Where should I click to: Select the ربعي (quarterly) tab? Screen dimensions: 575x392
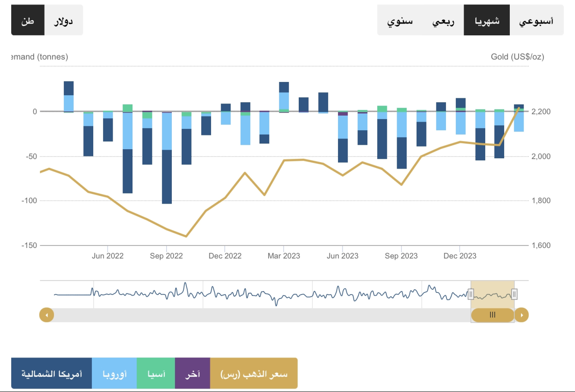click(x=443, y=20)
